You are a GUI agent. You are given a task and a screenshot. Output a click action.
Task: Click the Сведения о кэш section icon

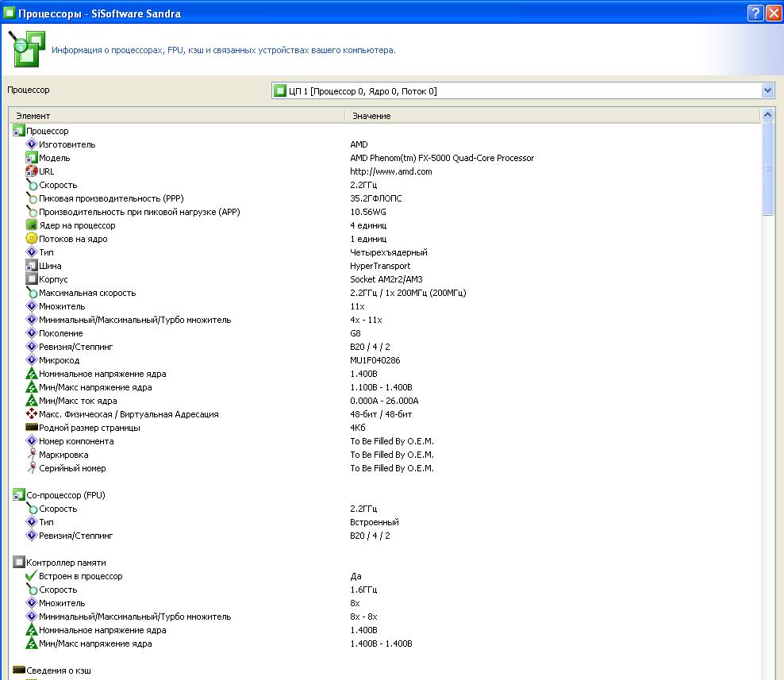pos(18,670)
